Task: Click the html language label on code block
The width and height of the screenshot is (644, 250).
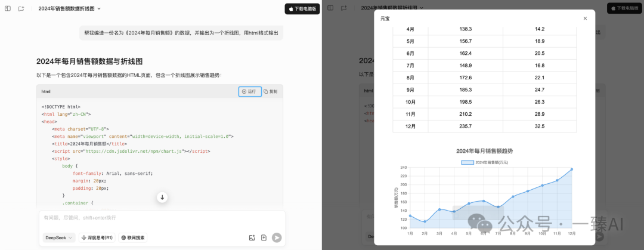Action: (46, 91)
